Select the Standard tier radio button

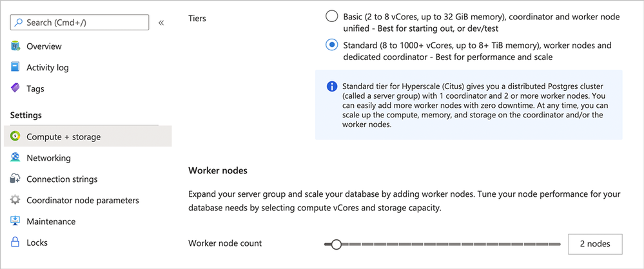tap(332, 45)
